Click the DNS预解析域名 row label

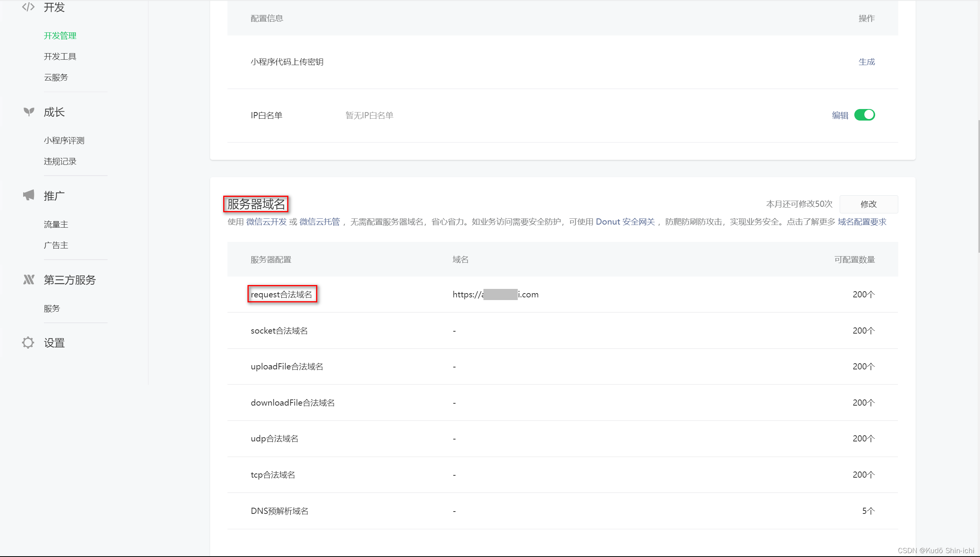tap(280, 511)
